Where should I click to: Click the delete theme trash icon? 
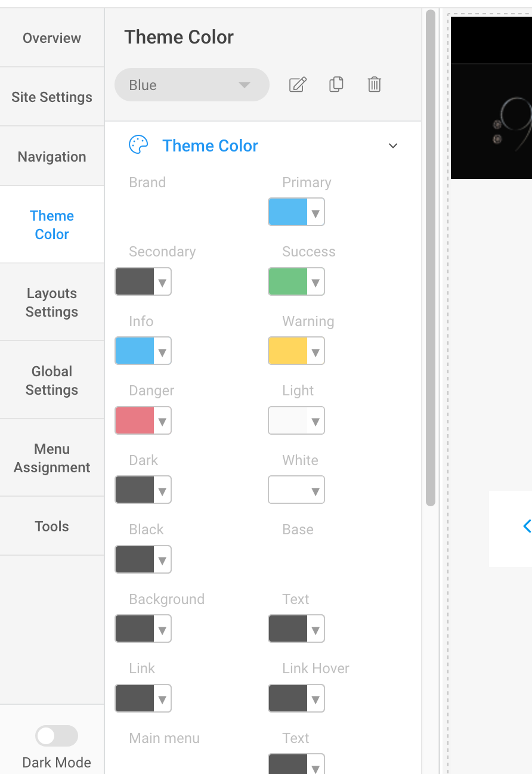(x=375, y=85)
